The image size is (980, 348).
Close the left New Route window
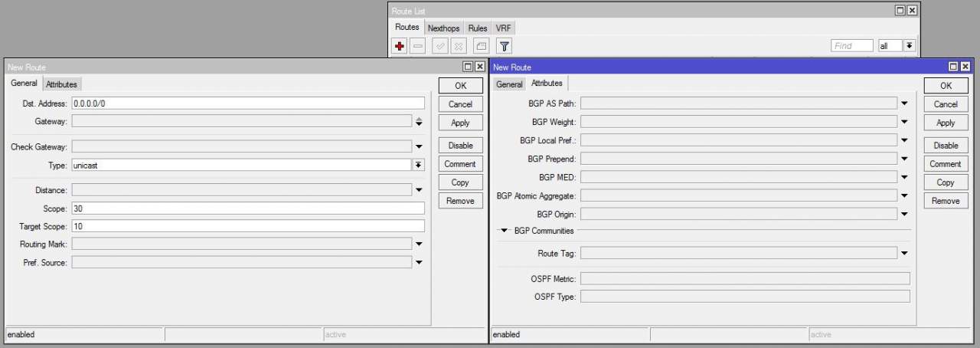[479, 67]
